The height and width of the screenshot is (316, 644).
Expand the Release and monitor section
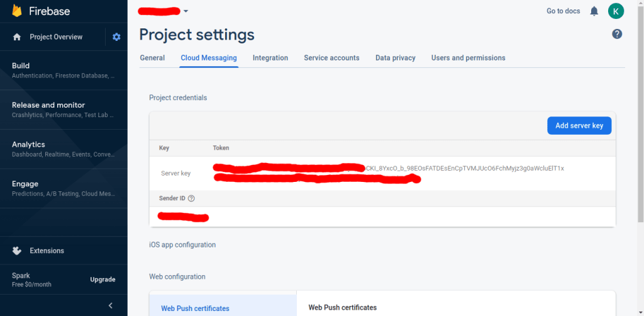(x=64, y=110)
